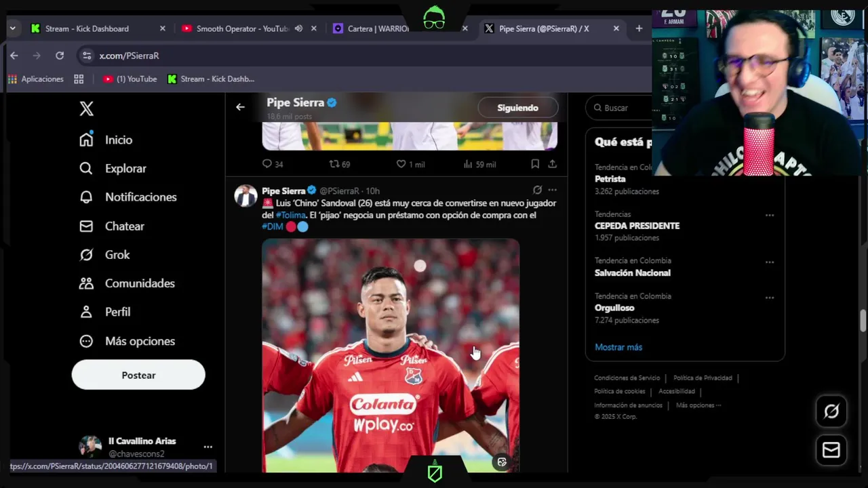Image resolution: width=868 pixels, height=488 pixels.
Task: Open options for Orgulloso trend
Action: (770, 297)
